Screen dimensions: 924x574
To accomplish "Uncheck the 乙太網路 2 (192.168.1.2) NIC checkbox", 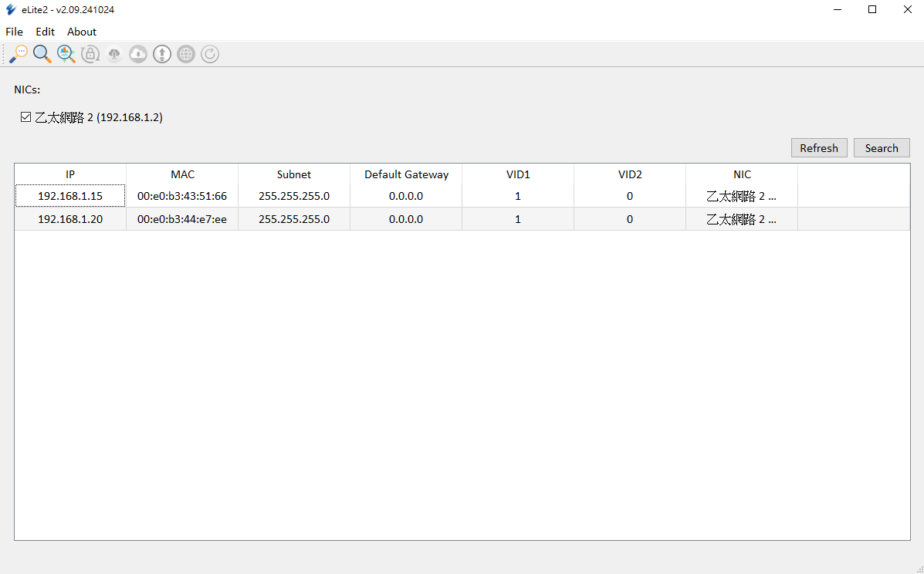I will pyautogui.click(x=25, y=116).
